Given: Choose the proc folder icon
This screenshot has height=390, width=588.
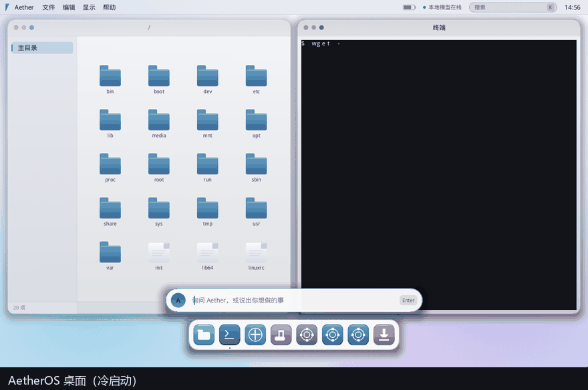Looking at the screenshot, I should point(110,164).
